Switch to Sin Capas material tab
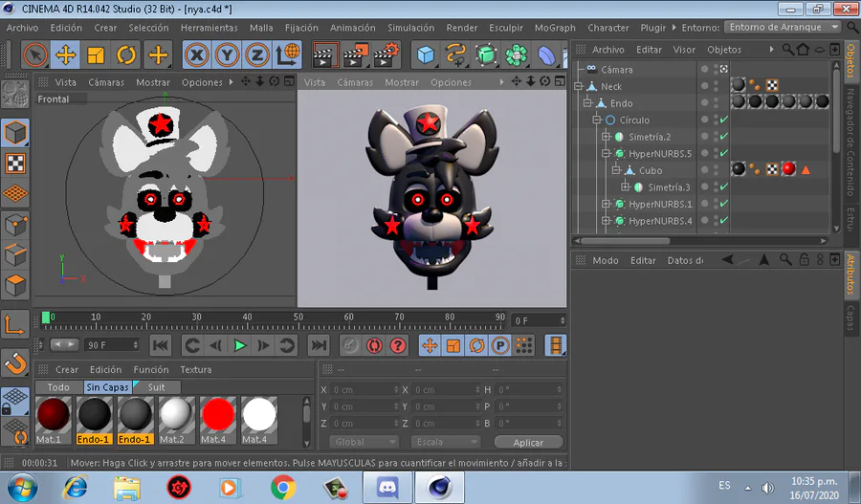This screenshot has width=861, height=504. pos(107,387)
